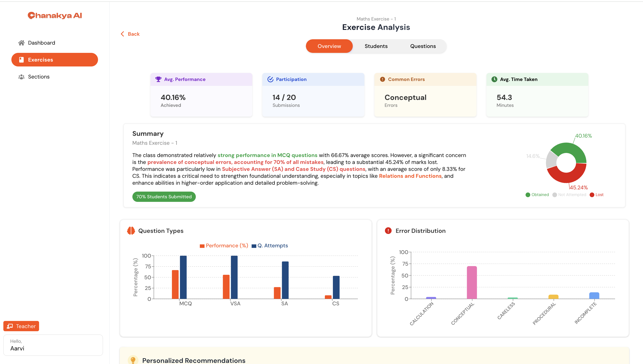Screen dimensions: 643x364
Task: Click the Sections group icon
Action: [x=21, y=77]
